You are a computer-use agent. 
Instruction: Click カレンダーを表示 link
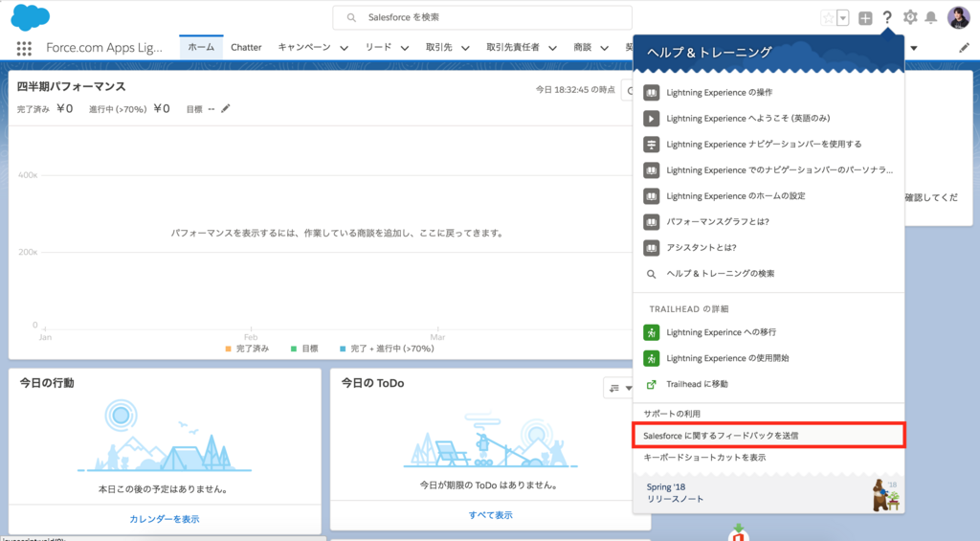point(165,519)
